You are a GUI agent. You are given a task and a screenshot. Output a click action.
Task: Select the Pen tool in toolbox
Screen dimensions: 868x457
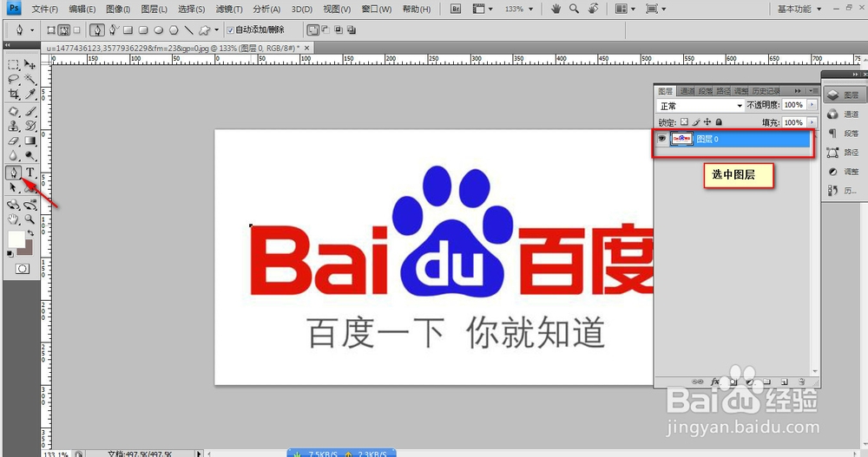click(x=13, y=173)
